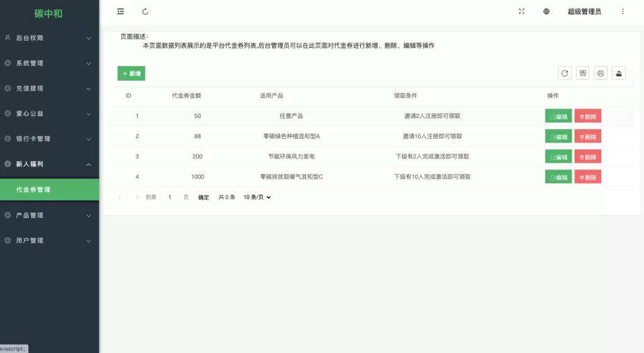Click the 零碳排放取暖气混和型C cell
Screen dimensions: 644x353
(x=292, y=176)
